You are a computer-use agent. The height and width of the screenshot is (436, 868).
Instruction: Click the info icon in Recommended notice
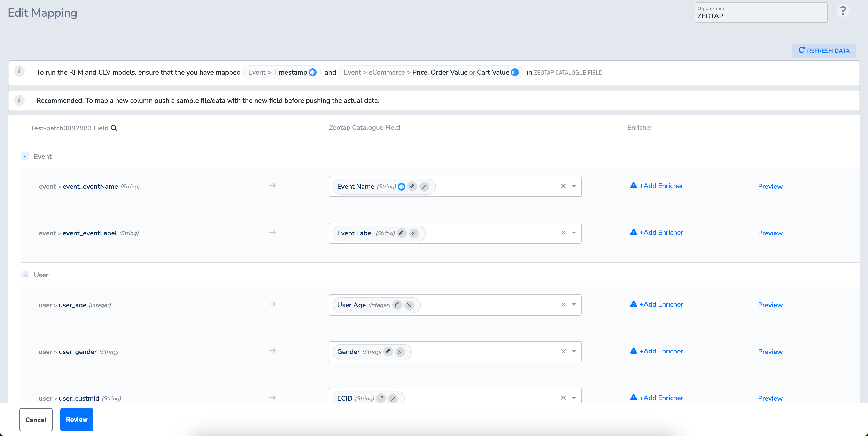point(19,100)
